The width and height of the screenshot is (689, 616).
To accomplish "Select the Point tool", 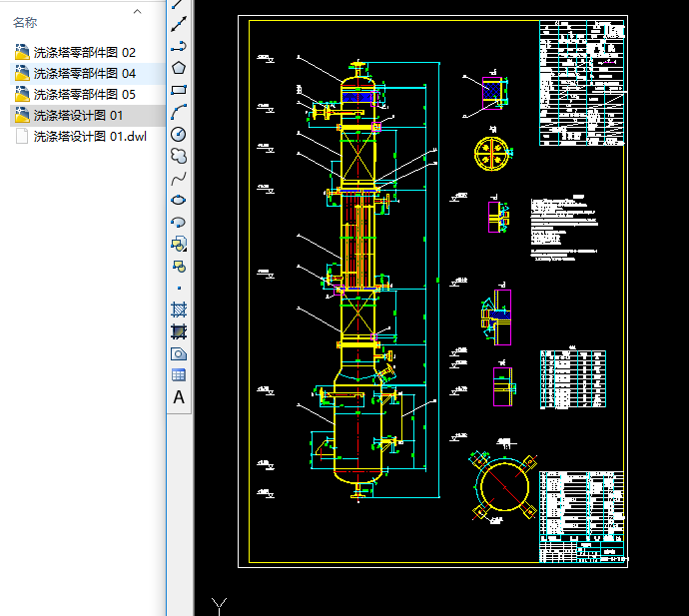I will 179,289.
